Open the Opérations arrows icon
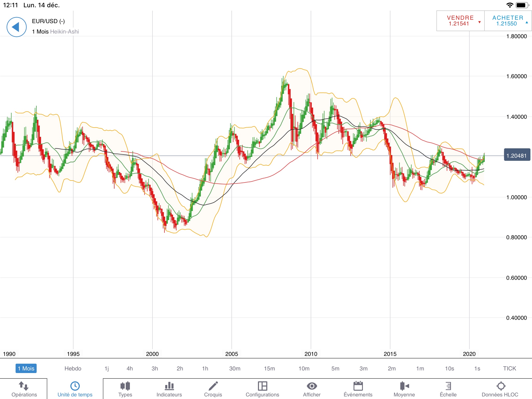The image size is (532, 399). (24, 386)
